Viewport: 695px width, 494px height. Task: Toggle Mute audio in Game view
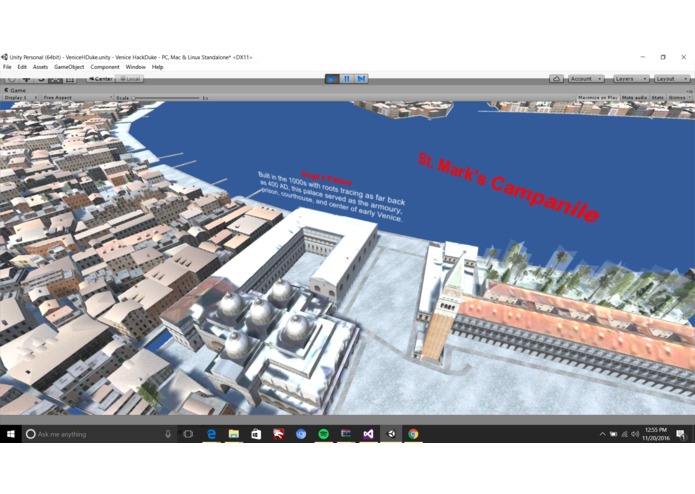pos(634,97)
